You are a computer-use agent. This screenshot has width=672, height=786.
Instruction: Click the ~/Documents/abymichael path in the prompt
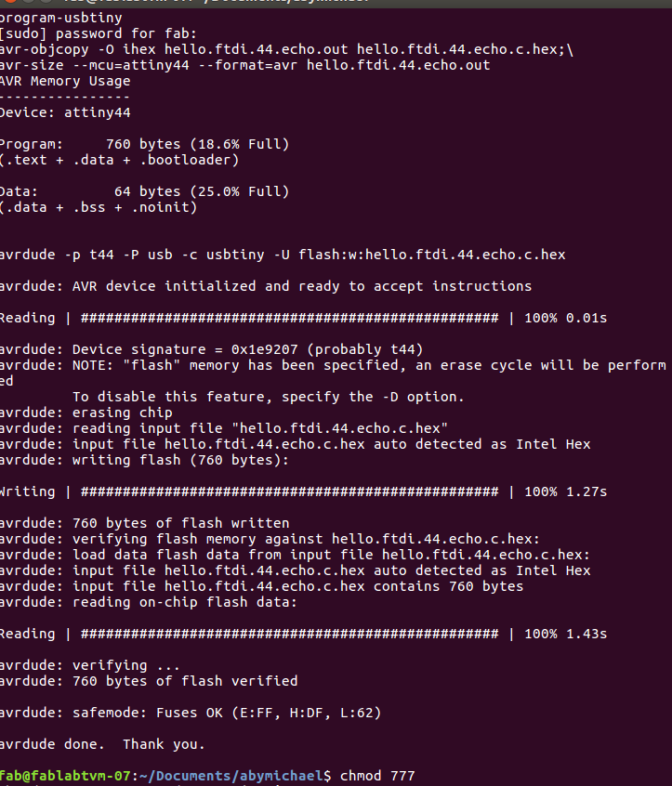pos(231,776)
